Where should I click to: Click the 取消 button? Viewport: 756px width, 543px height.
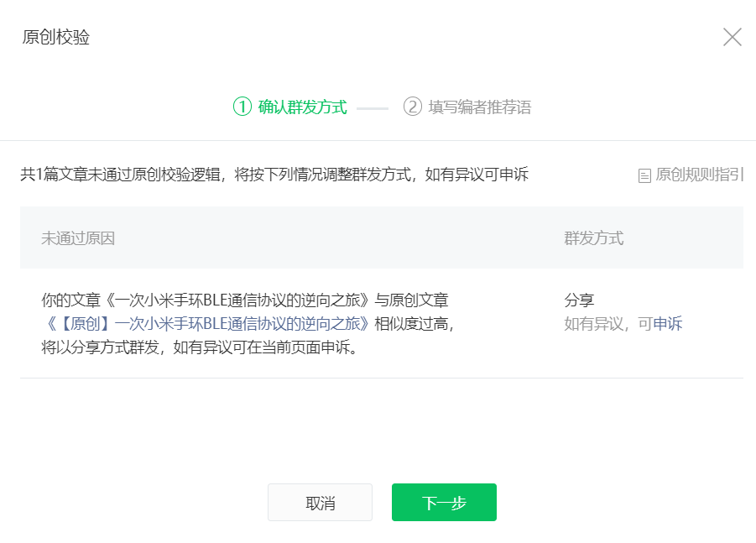[x=321, y=503]
